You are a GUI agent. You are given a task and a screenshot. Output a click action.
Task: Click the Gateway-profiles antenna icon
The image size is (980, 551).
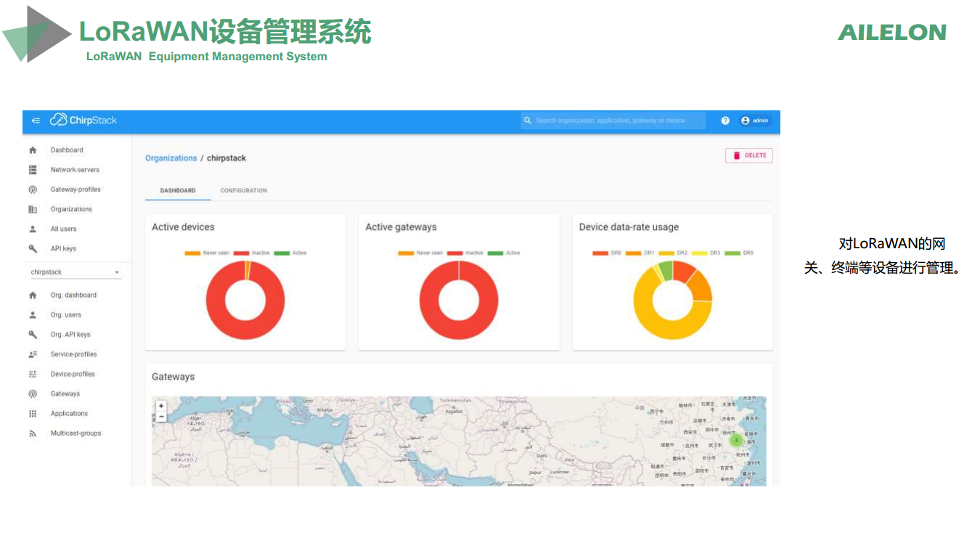pos(33,189)
